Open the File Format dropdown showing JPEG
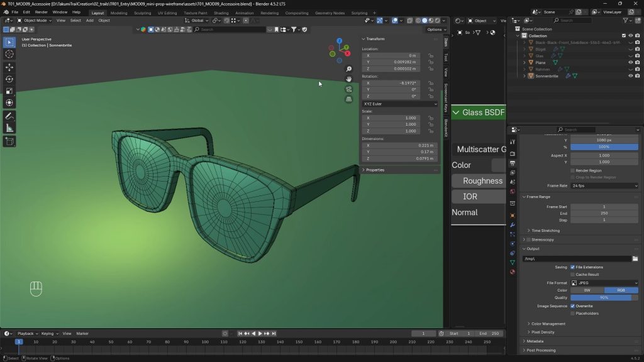The height and width of the screenshot is (362, 644). [x=604, y=283]
